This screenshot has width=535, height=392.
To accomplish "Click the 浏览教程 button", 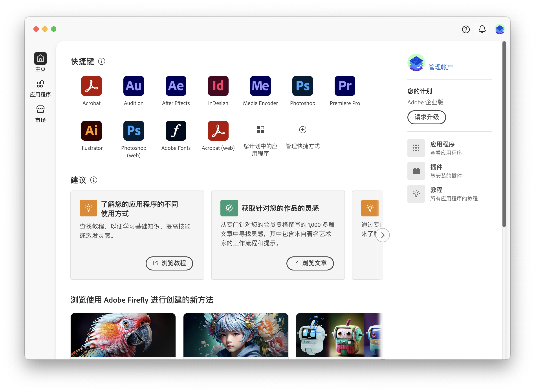I will tap(169, 263).
